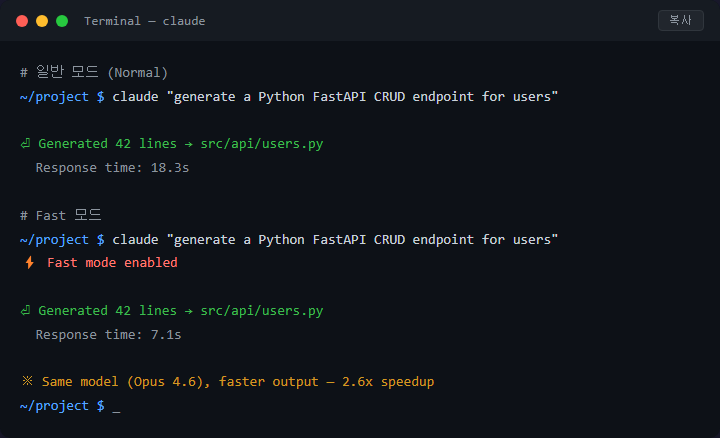Click the ※ symbol before Same model
Viewport: 720px width, 438px height.
pos(28,381)
